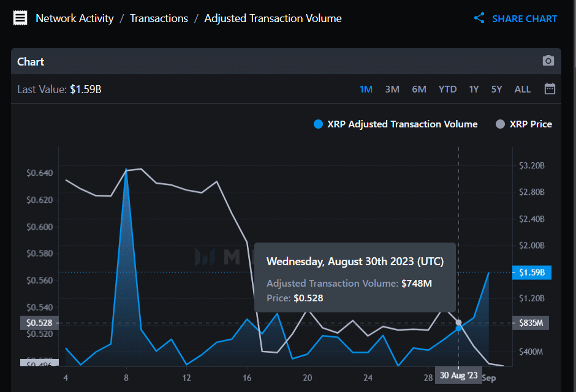Select the 1M time range

point(366,89)
